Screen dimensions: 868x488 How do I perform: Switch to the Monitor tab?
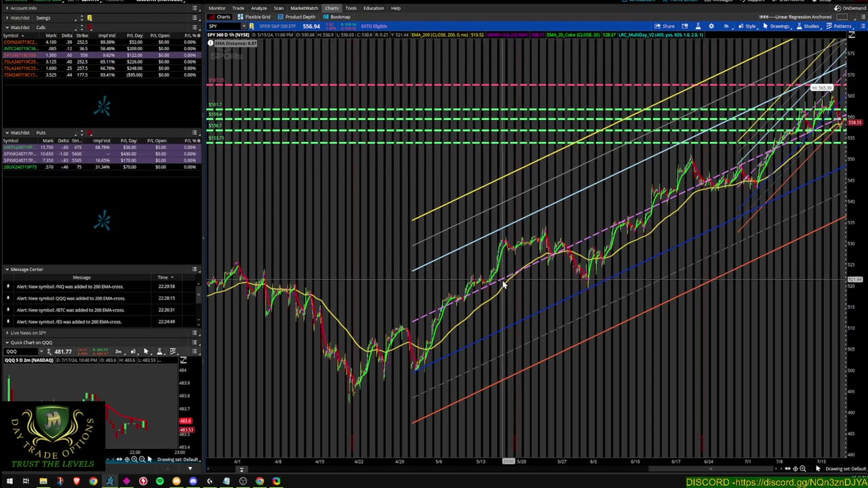[217, 8]
